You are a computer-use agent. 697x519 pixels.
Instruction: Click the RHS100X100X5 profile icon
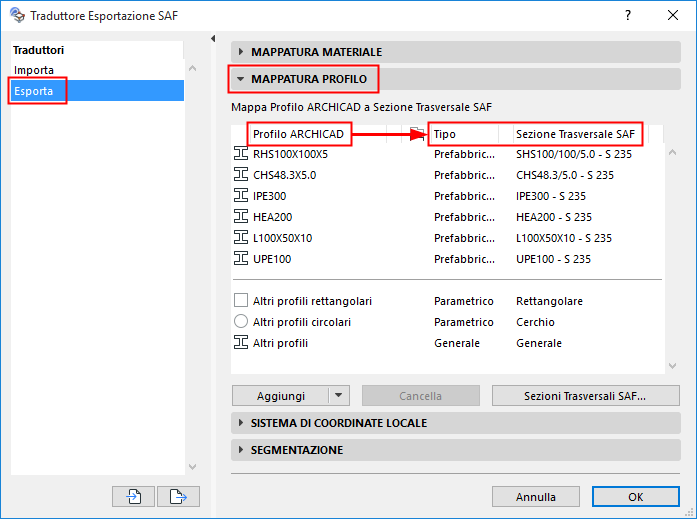click(x=241, y=154)
